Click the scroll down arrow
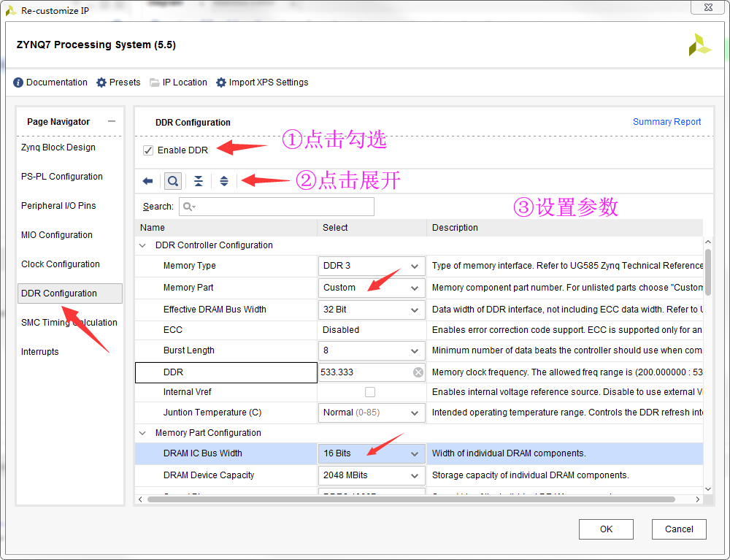The width and height of the screenshot is (730, 560). point(707,488)
